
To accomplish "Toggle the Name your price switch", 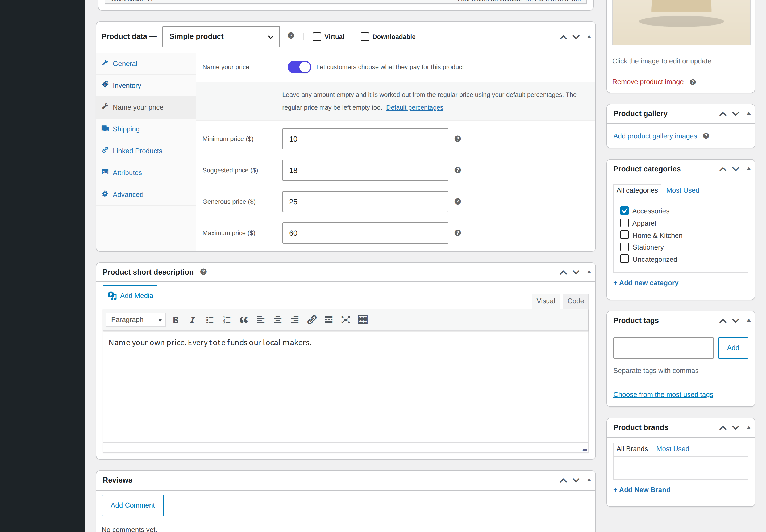I will click(x=299, y=67).
